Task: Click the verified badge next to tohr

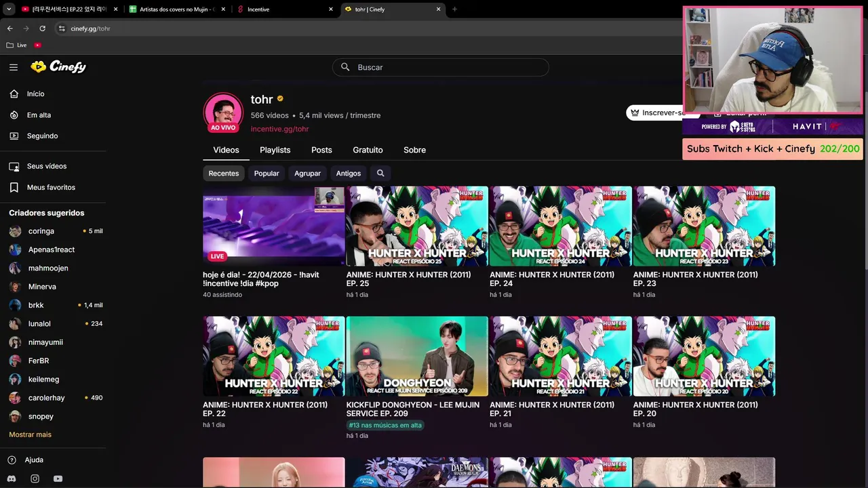Action: pos(280,99)
